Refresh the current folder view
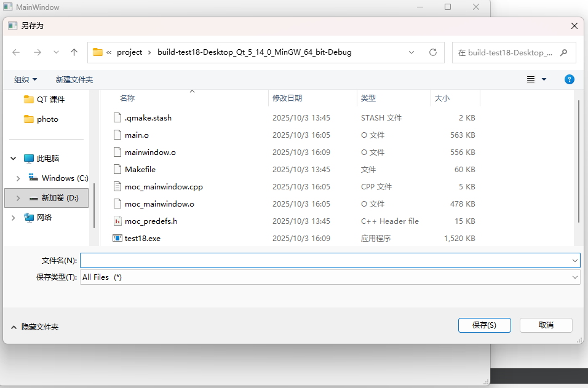 tap(433, 52)
